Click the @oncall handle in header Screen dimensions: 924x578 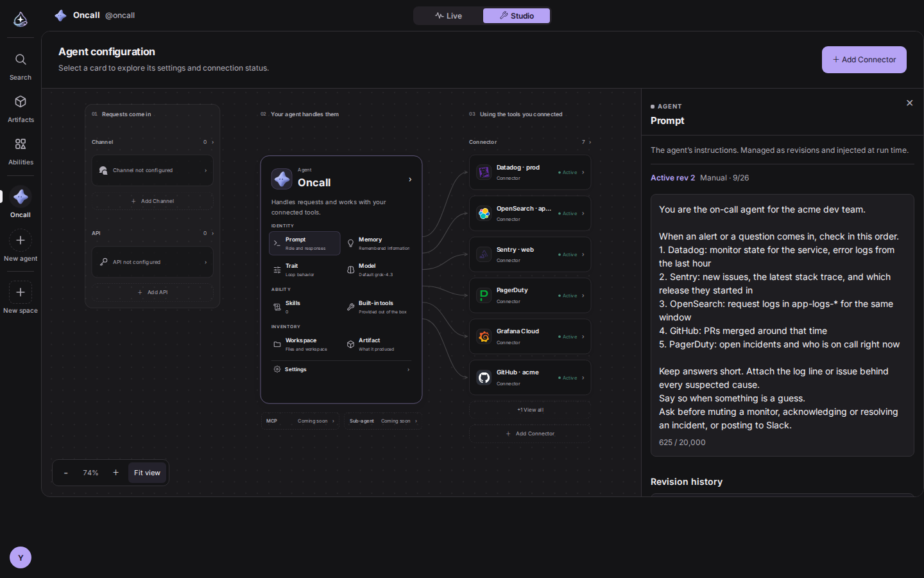(x=120, y=15)
